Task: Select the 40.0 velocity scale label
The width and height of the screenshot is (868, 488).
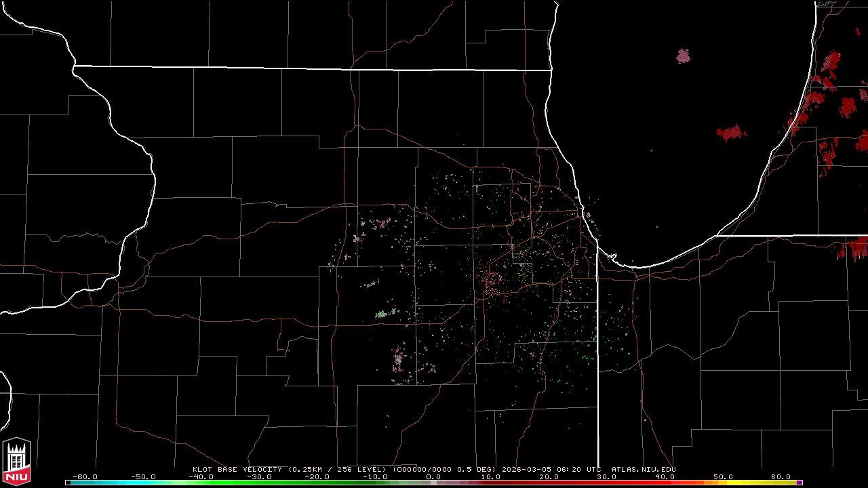Action: pos(665,476)
